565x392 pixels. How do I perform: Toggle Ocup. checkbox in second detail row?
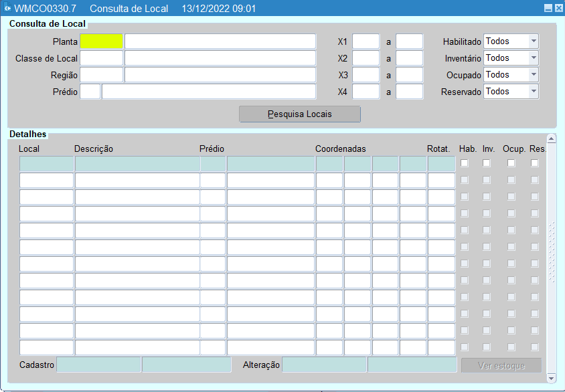coord(511,180)
